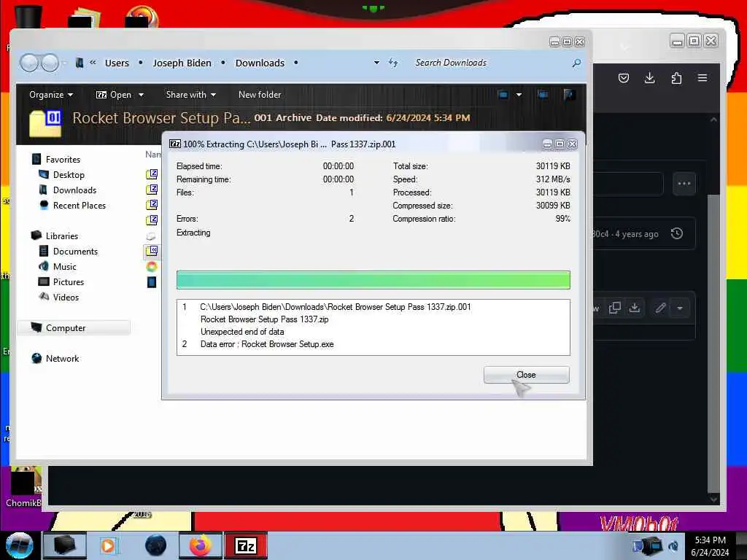Click the three-dots more options button on page
The height and width of the screenshot is (560, 747).
684,183
